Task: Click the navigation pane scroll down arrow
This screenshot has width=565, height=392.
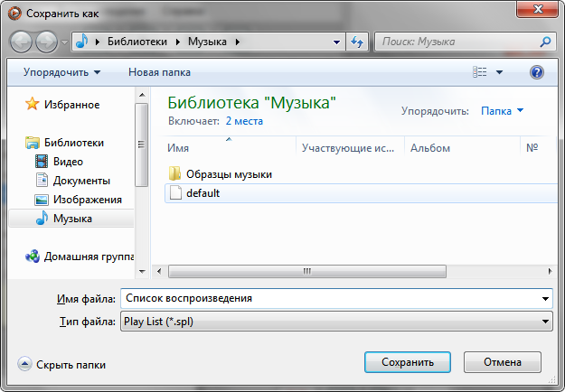Action: pos(142,272)
